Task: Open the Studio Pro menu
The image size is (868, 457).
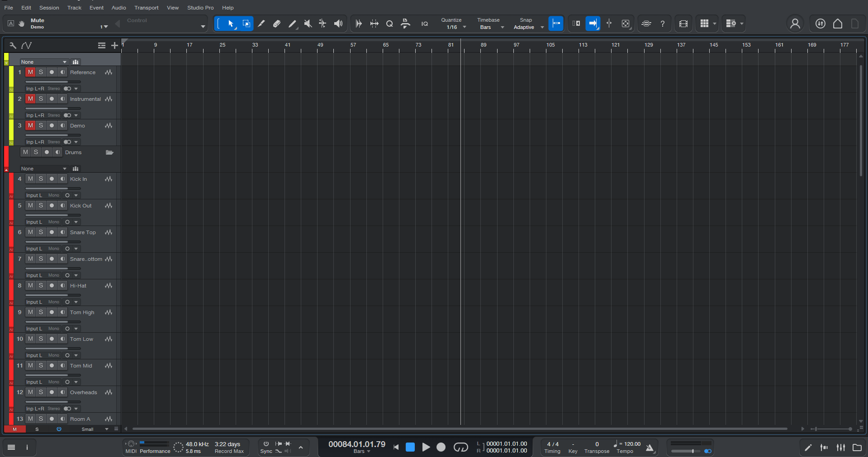Action: [x=200, y=8]
